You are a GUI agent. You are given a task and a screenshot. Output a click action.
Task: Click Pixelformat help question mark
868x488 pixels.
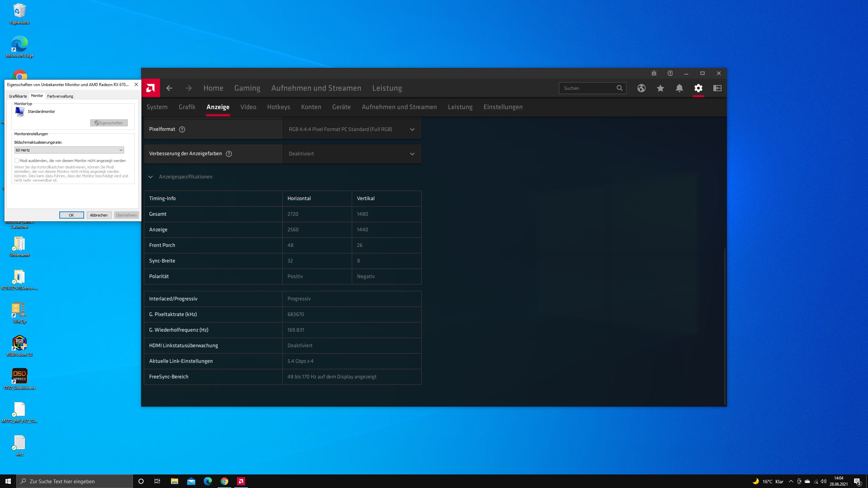pyautogui.click(x=182, y=129)
